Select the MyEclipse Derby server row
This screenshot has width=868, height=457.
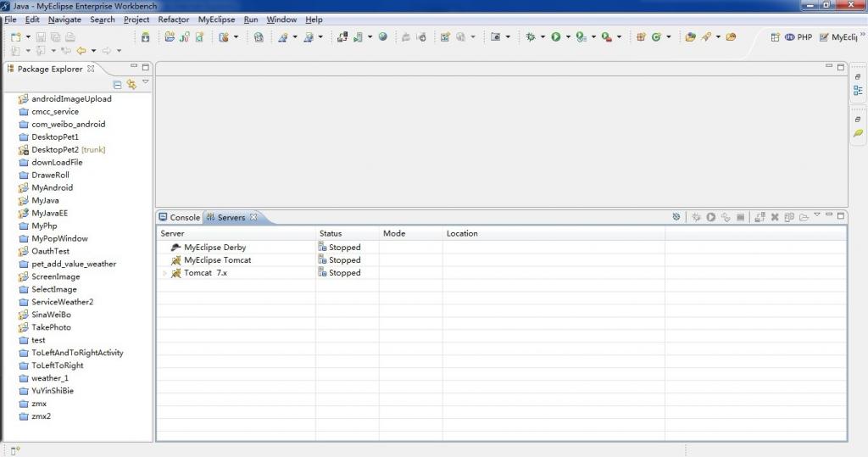point(214,247)
